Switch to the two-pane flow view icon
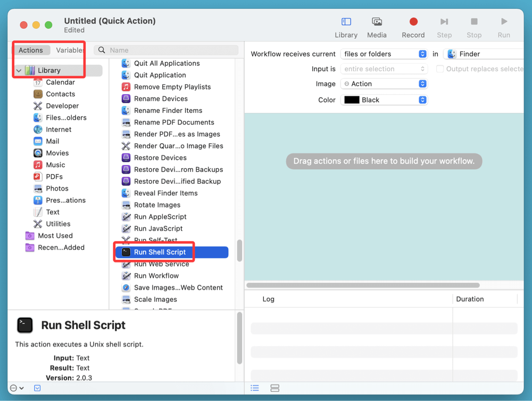 (275, 388)
